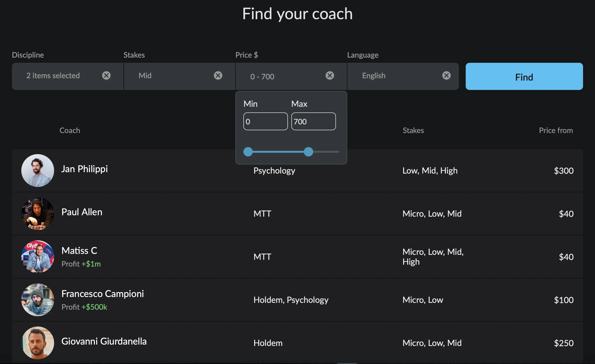Grab the minimum price slider handle
Viewport: 595px width, 364px height.
[x=248, y=152]
